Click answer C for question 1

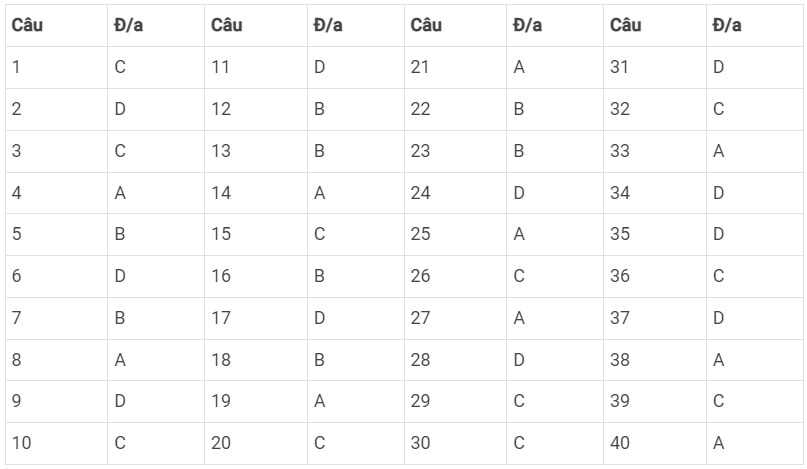coord(156,67)
